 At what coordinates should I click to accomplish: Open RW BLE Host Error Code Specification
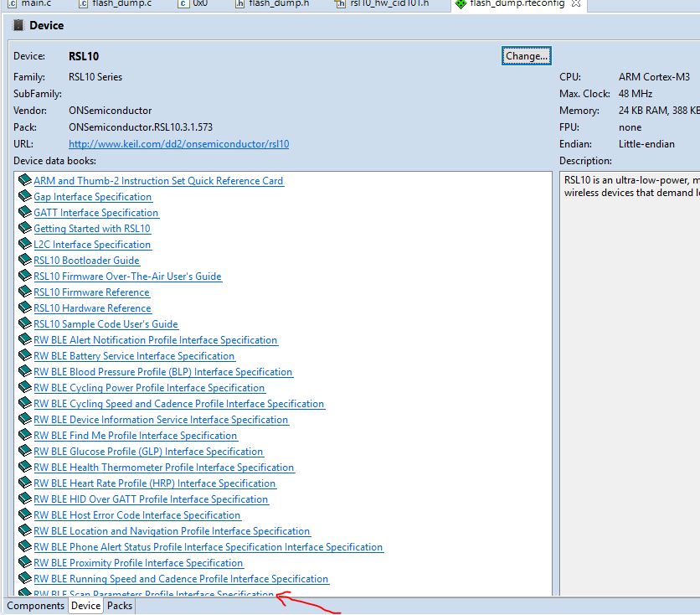pyautogui.click(x=137, y=515)
